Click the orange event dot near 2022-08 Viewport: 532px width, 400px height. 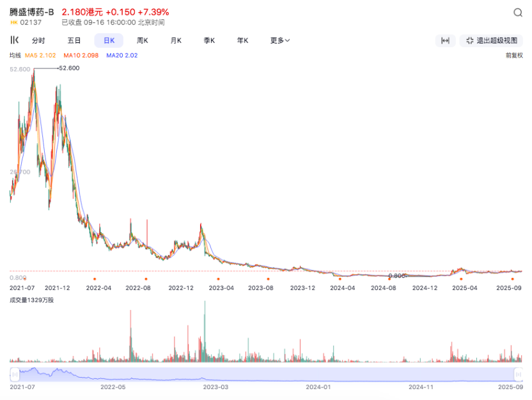146,279
